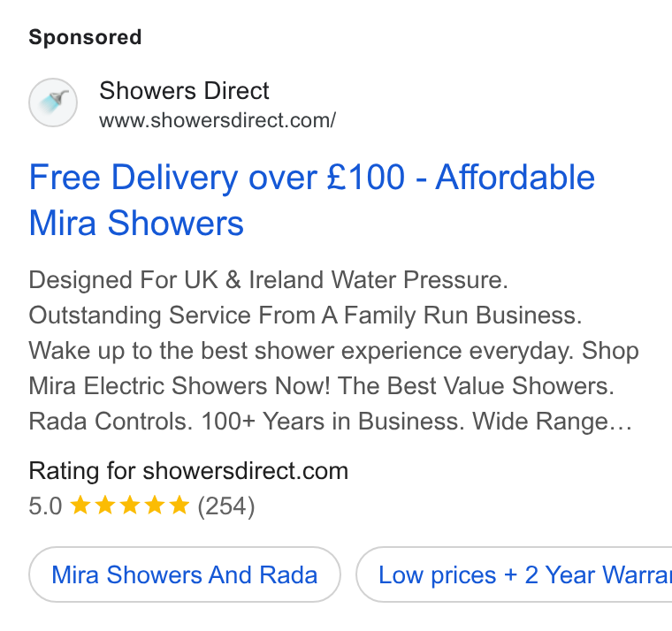Image resolution: width=672 pixels, height=631 pixels.
Task: Click the 5.0 rating score
Action: click(45, 506)
